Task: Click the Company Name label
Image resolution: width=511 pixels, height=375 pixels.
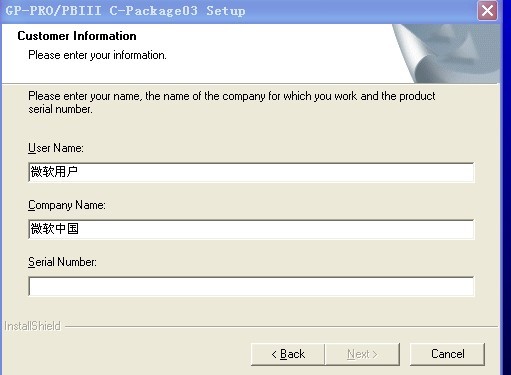Action: click(x=67, y=205)
